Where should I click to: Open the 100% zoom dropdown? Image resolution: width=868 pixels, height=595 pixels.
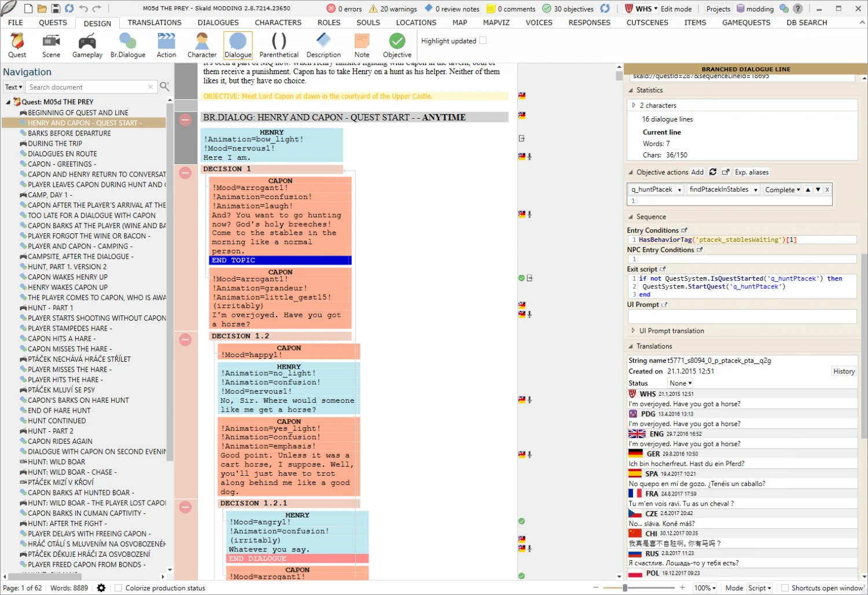pos(705,588)
